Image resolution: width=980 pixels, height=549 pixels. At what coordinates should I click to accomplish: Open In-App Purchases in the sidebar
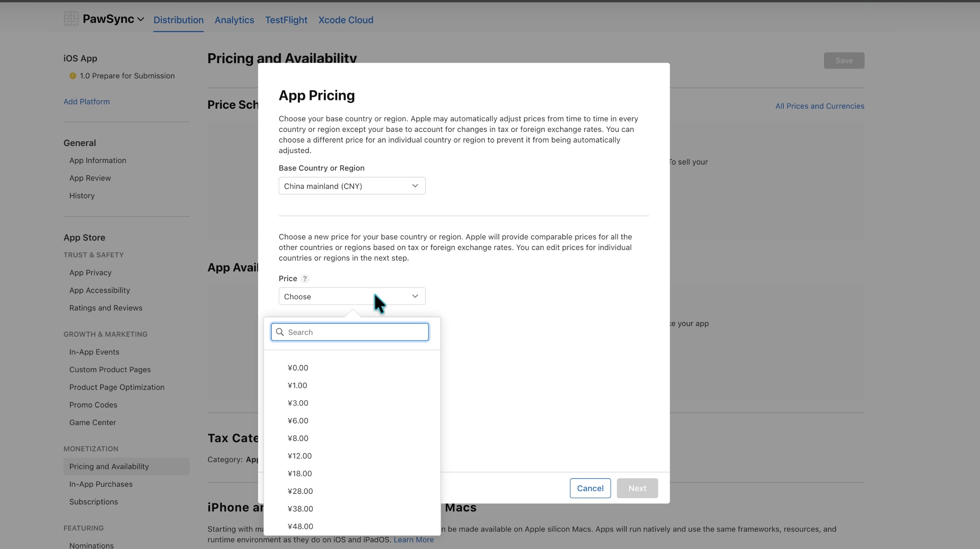pyautogui.click(x=101, y=484)
